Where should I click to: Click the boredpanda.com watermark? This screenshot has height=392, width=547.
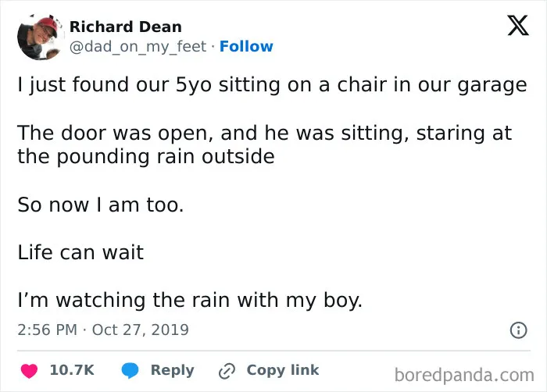pos(464,376)
